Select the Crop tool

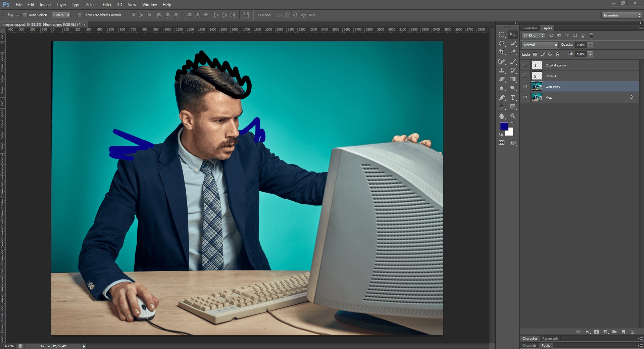click(x=502, y=52)
